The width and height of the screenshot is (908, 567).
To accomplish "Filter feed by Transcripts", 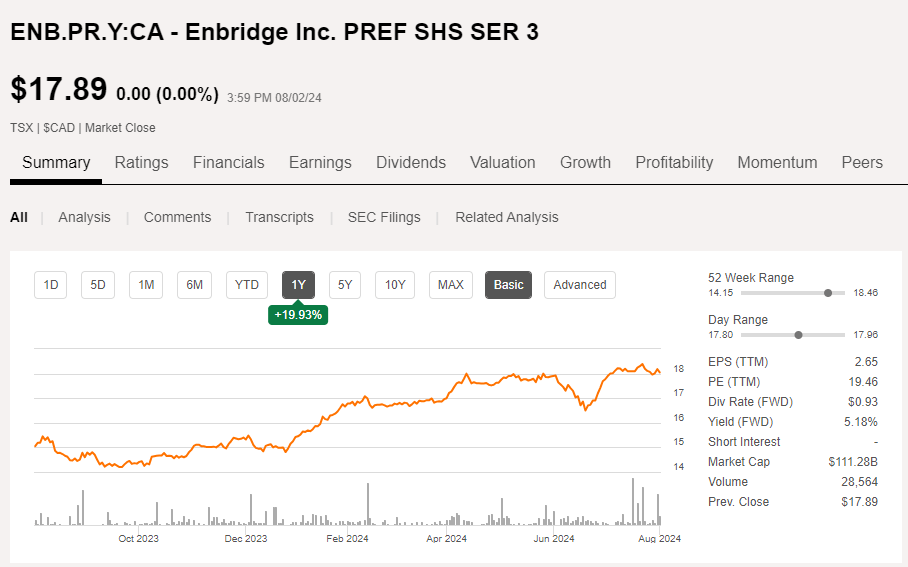I will click(279, 217).
